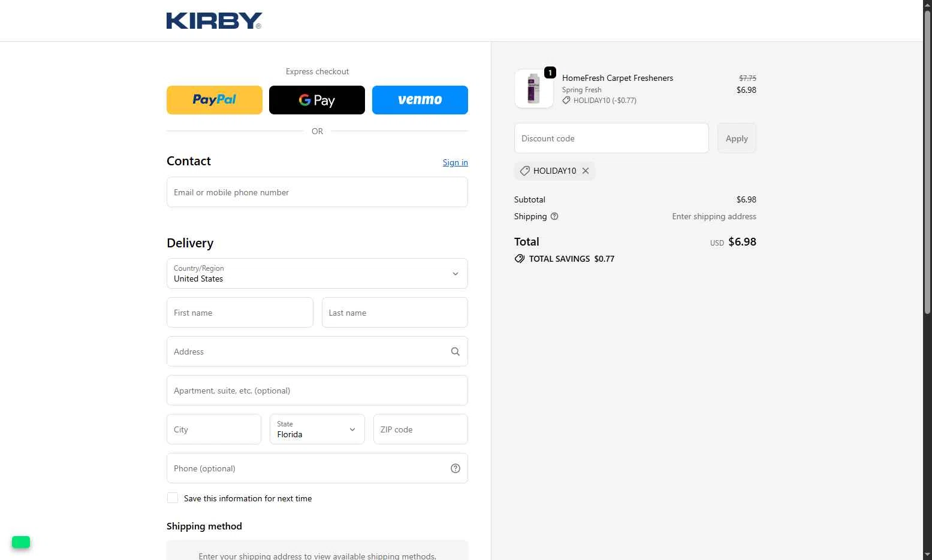Click the HOLIDAY10 tag icon in chip
The image size is (932, 560).
pos(525,171)
